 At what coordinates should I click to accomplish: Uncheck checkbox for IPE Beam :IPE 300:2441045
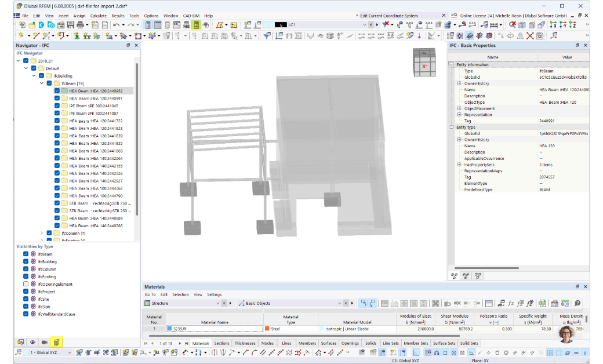pyautogui.click(x=57, y=105)
